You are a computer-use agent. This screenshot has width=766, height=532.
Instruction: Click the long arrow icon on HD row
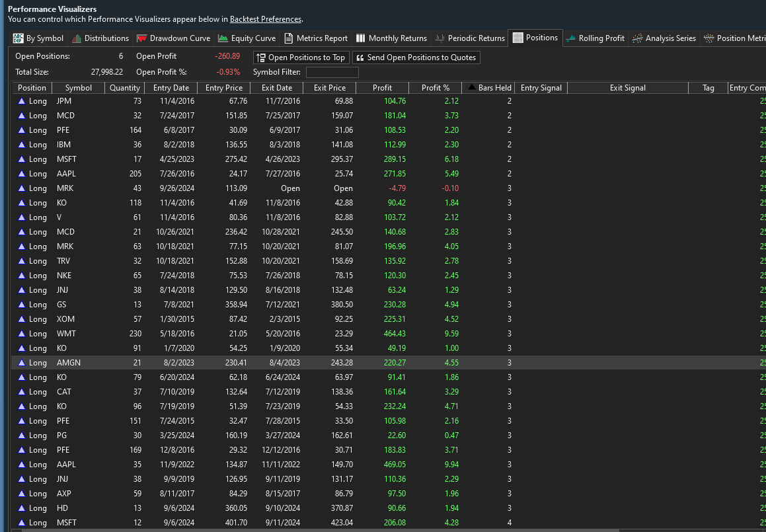(x=21, y=508)
